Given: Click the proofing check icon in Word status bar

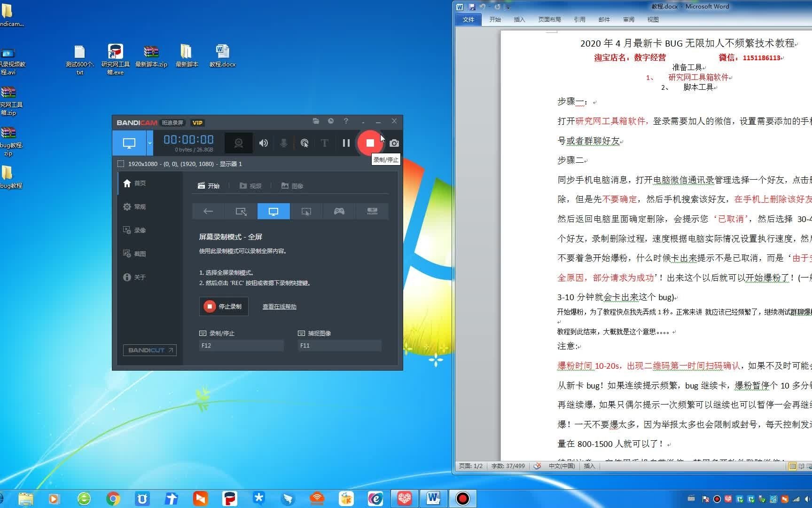Looking at the screenshot, I should 537,466.
